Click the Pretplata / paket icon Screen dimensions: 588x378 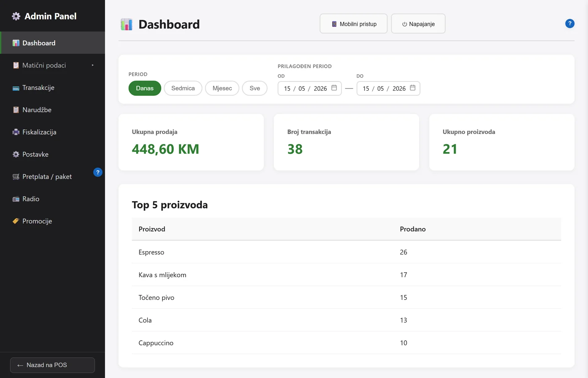pos(16,176)
